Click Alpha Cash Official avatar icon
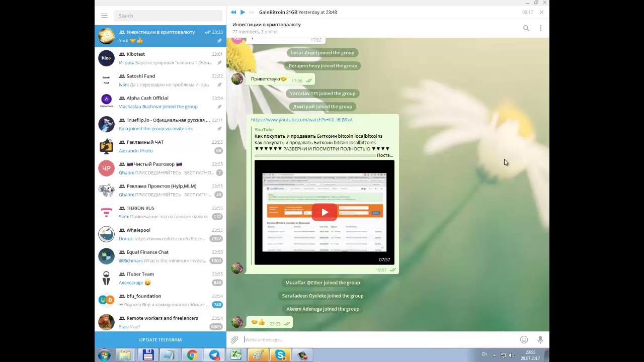The image size is (644, 362). pos(106,102)
